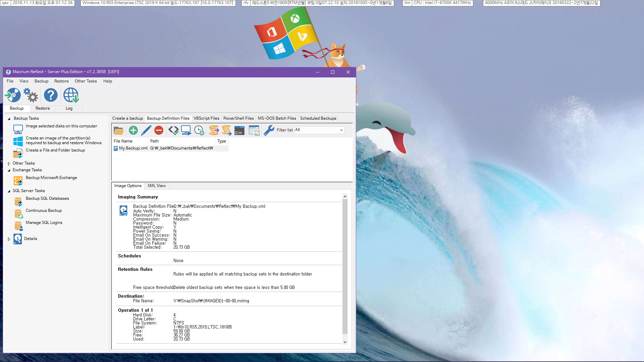Select the My Backup.xml definition file
The width and height of the screenshot is (644, 362).
133,148
